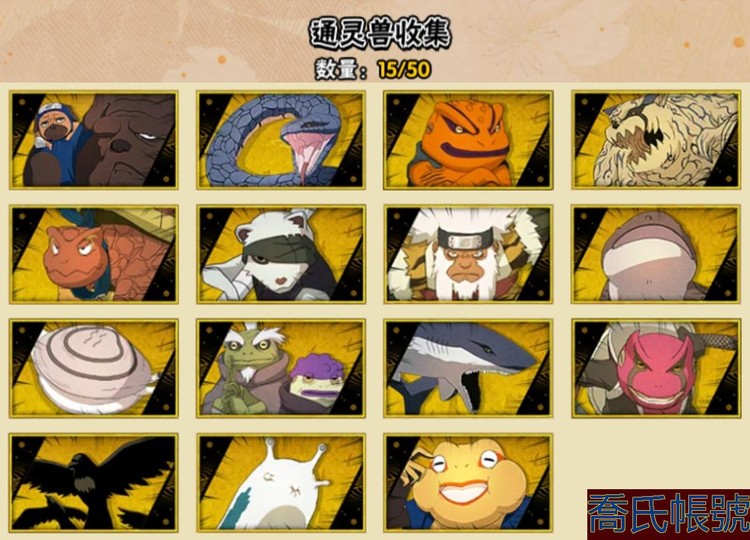Select the giant spiral clam card
The width and height of the screenshot is (750, 540).
tap(94, 368)
